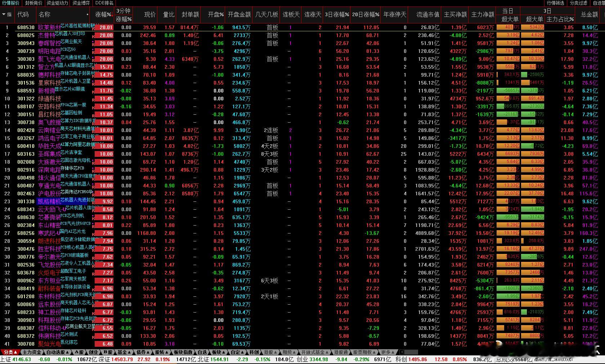605x364 pixels.
Task: Click the 北证 index value 1544.91
Action: click(219, 359)
